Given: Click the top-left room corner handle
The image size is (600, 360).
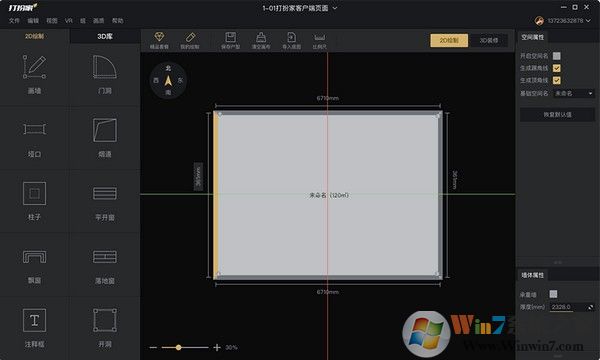Looking at the screenshot, I should (219, 114).
